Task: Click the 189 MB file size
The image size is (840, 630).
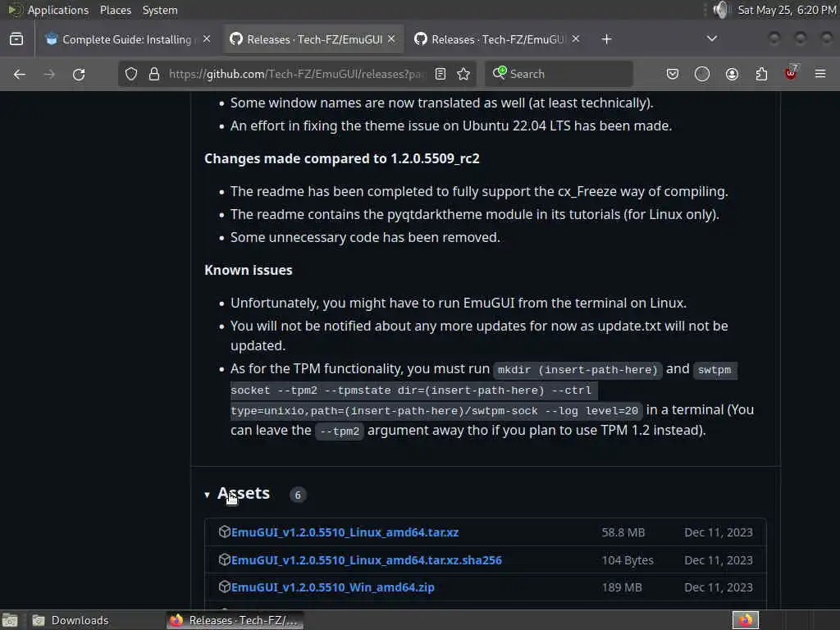Action: pos(622,587)
